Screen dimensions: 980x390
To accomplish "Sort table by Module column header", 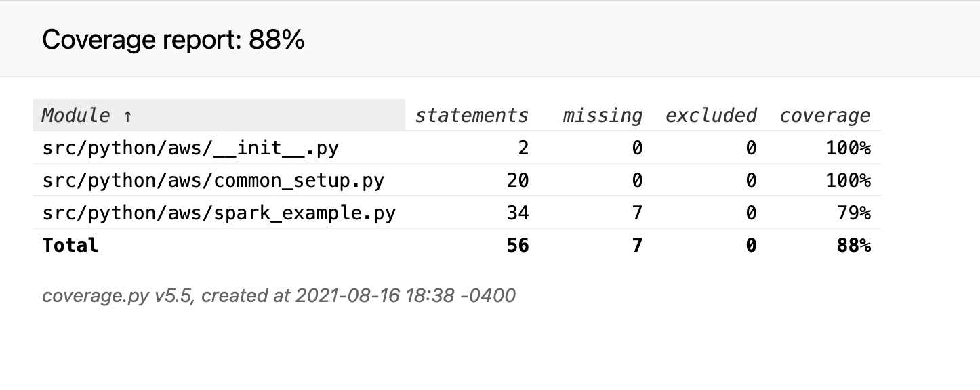I will point(218,115).
